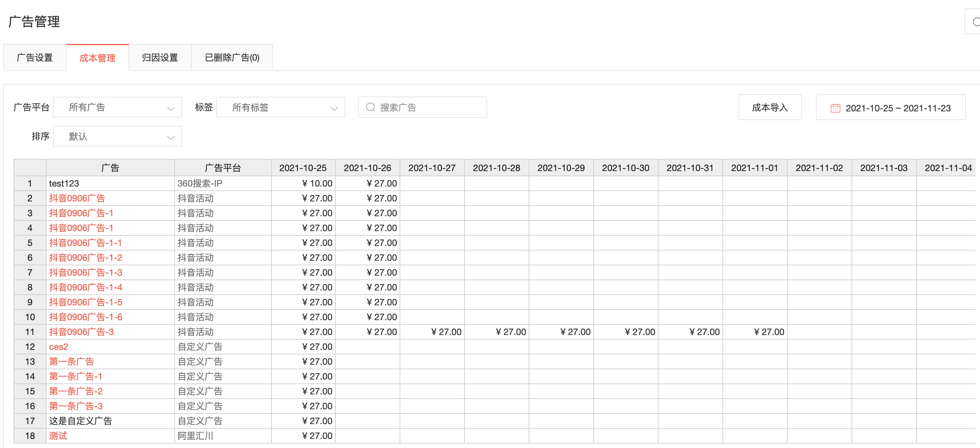Viewport: 980px width, 448px height.
Task: Click the 成本导入 button
Action: (770, 107)
